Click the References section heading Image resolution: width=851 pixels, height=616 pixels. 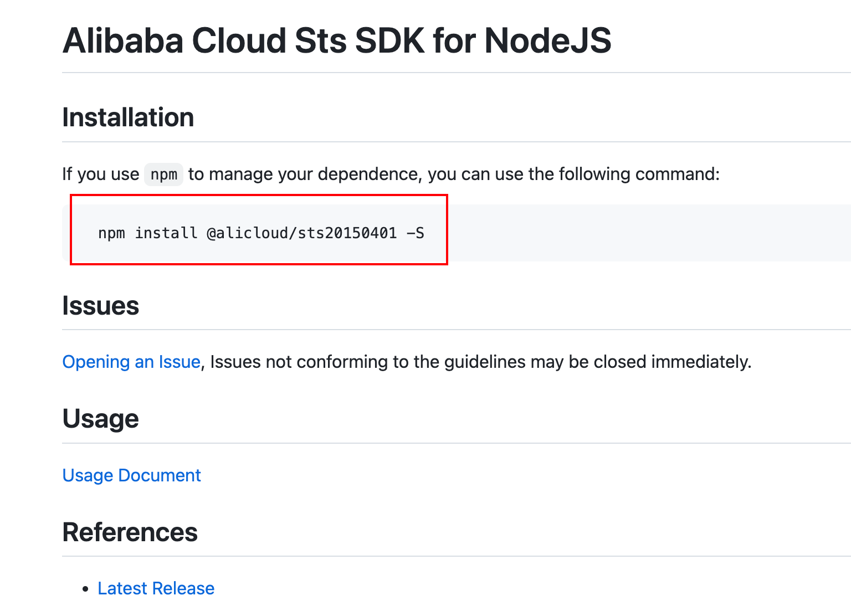tap(130, 532)
